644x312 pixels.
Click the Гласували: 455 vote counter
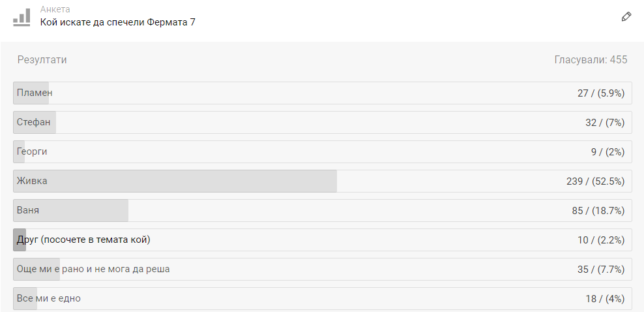[x=591, y=60]
